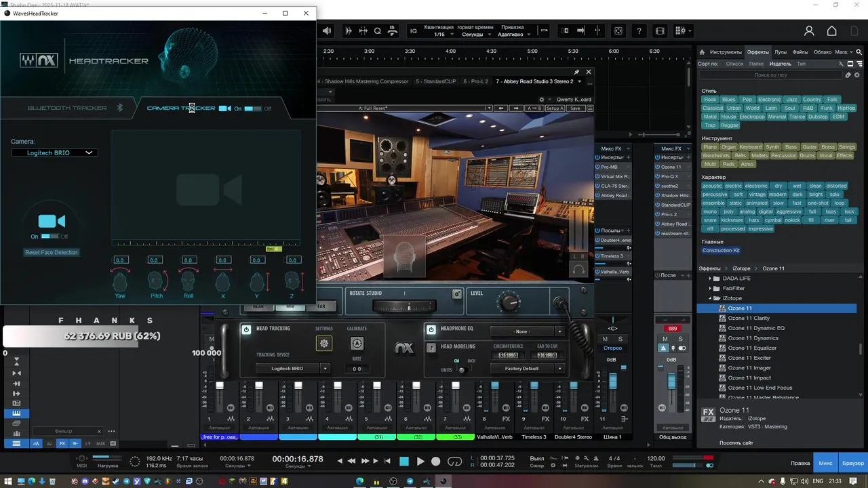Click the Посетить сайт link
Viewport: 868px width, 488px height.
pos(736,443)
